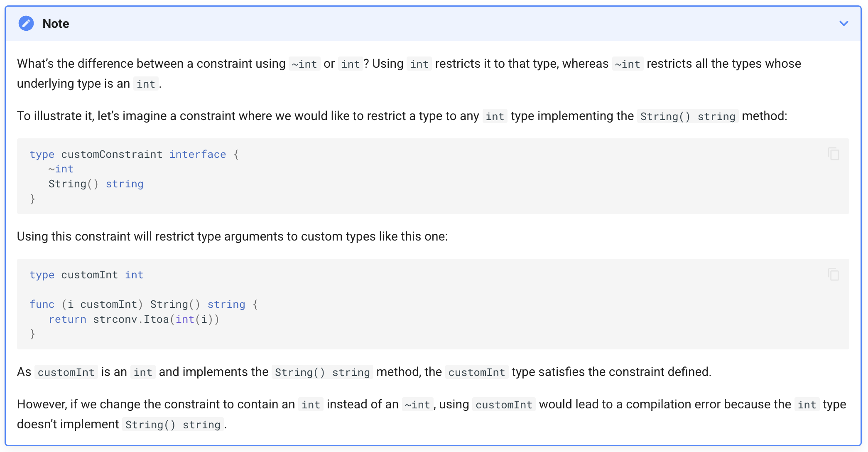Click the first inline '~int' code in paragraph
868x452 pixels.
pos(304,64)
